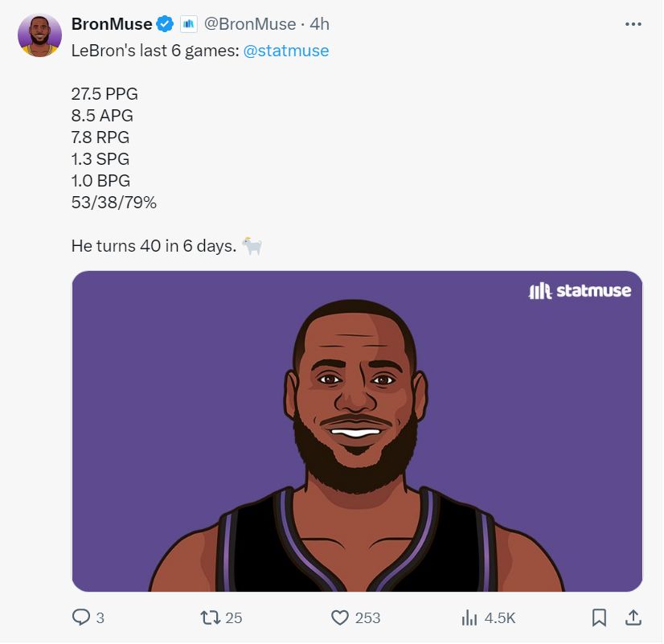The image size is (664, 644).
Task: Like the post with the heart icon
Action: [x=340, y=617]
